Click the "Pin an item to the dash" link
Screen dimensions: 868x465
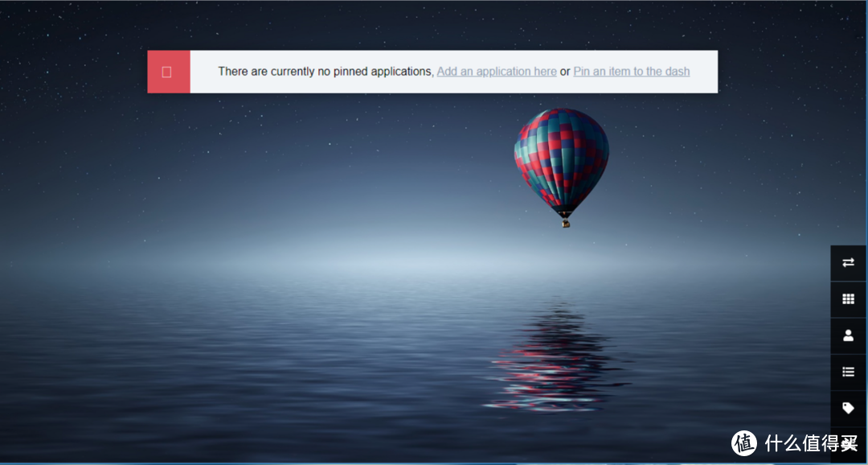pyautogui.click(x=631, y=72)
